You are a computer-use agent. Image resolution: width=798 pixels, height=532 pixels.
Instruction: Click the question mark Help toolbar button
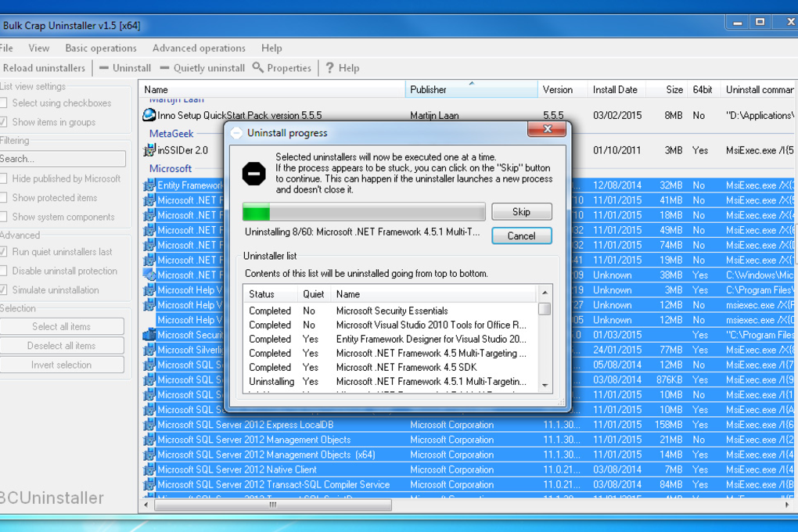(343, 68)
